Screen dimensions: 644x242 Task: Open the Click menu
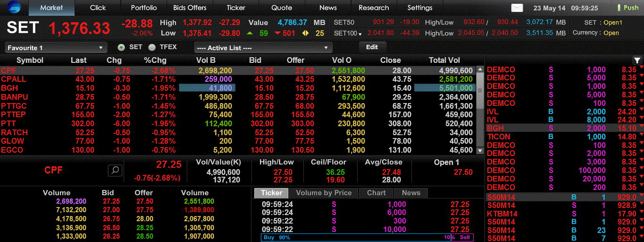(98, 8)
